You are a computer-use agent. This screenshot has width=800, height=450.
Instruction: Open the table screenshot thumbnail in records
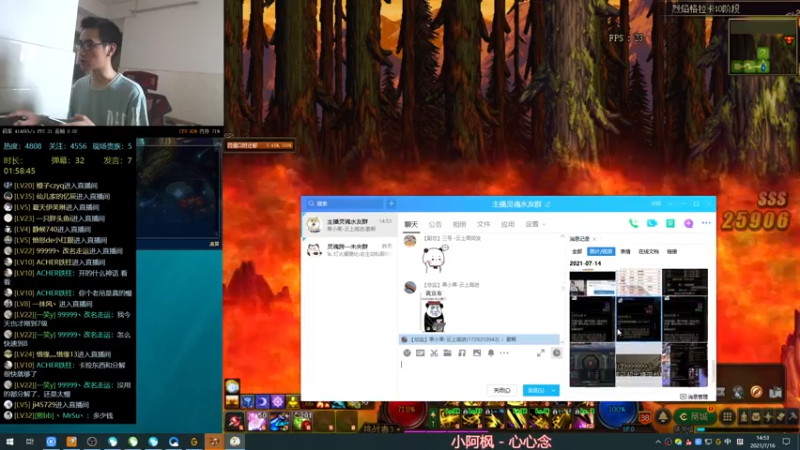tap(638, 283)
